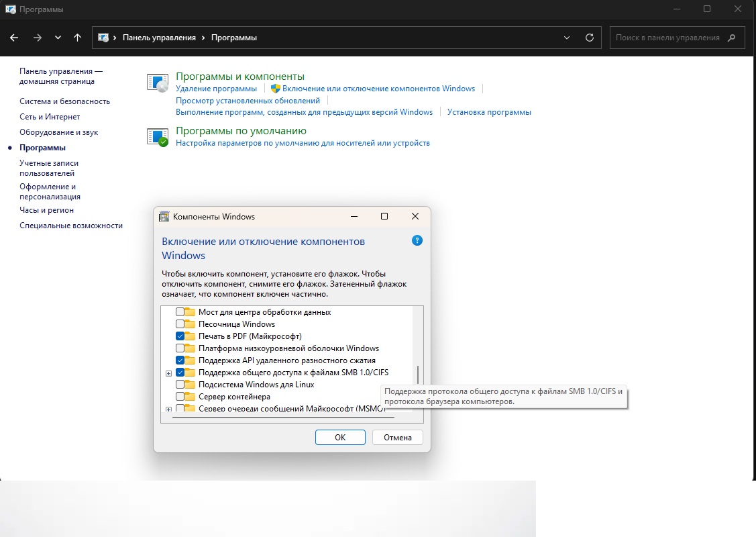The height and width of the screenshot is (537, 756).
Task: Click the search magnifier icon
Action: coord(731,38)
